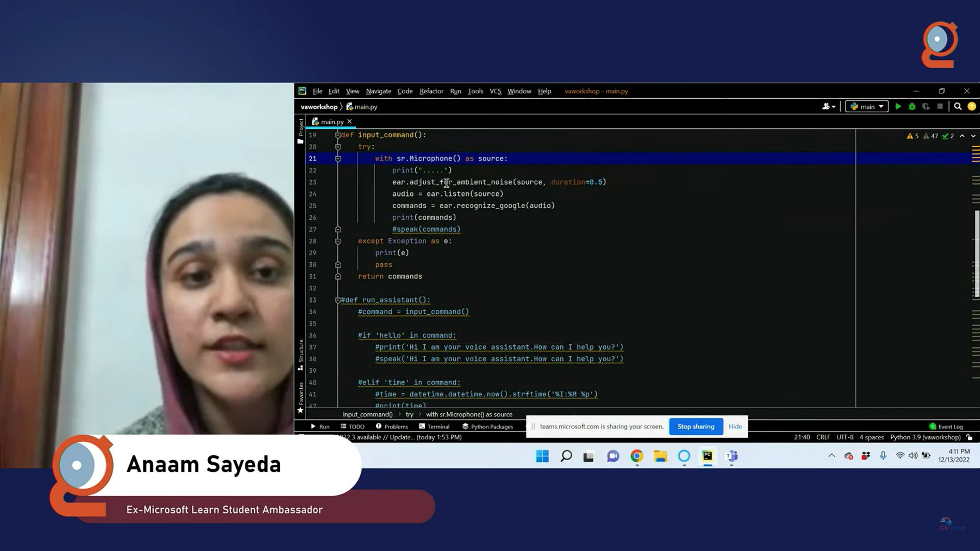Click the Search Everywhere magnifier icon

coord(958,107)
